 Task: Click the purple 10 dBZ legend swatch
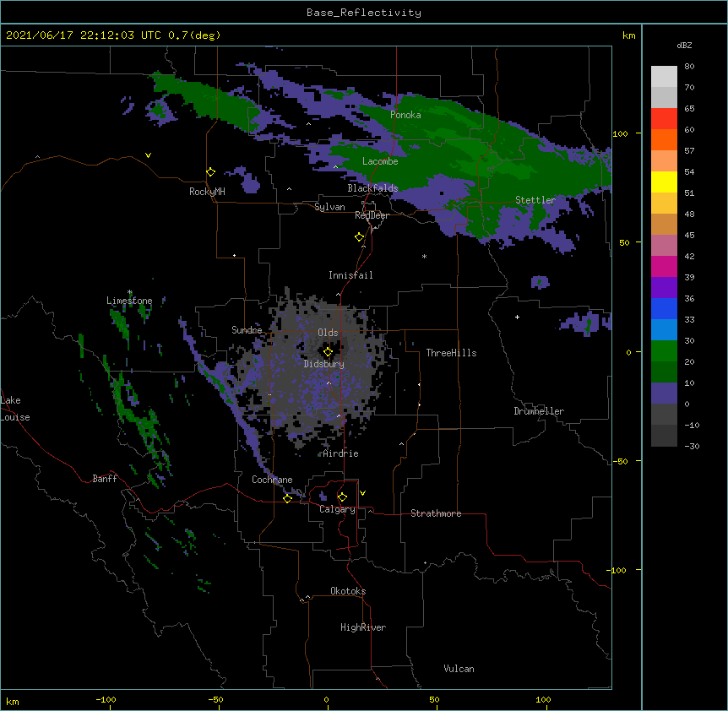point(664,393)
